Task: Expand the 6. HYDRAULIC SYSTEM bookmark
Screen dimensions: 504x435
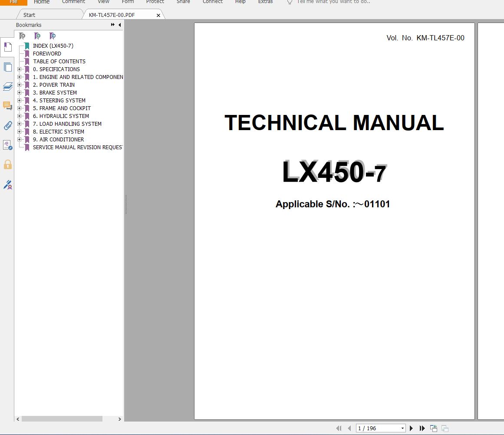Action: [19, 116]
